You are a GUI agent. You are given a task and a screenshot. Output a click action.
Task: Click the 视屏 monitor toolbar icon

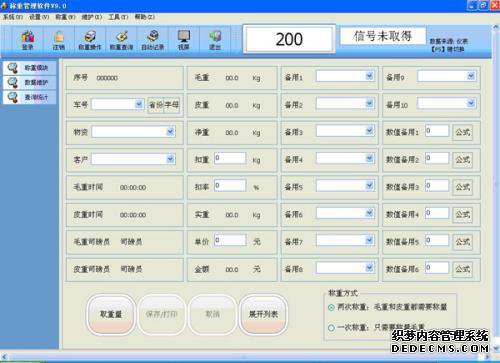click(x=184, y=40)
